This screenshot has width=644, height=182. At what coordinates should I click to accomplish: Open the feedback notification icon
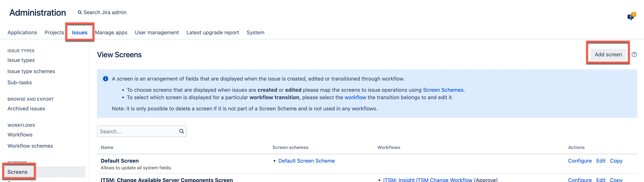pos(631,16)
